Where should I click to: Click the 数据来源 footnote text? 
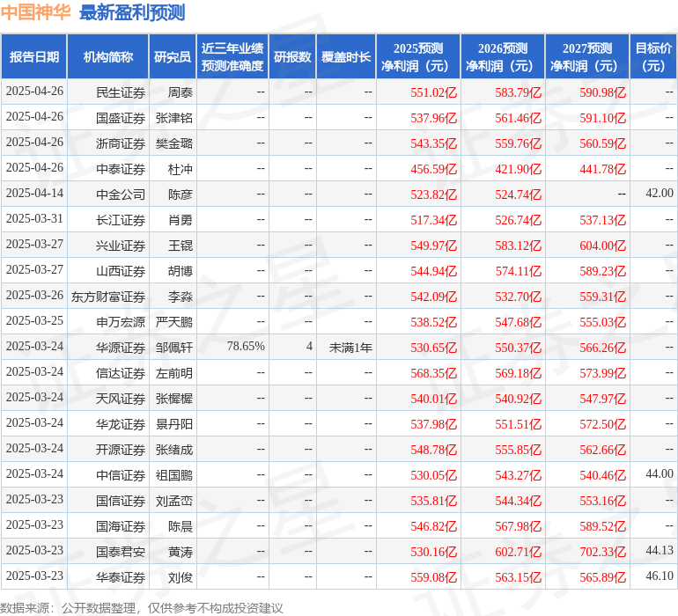[x=142, y=608]
